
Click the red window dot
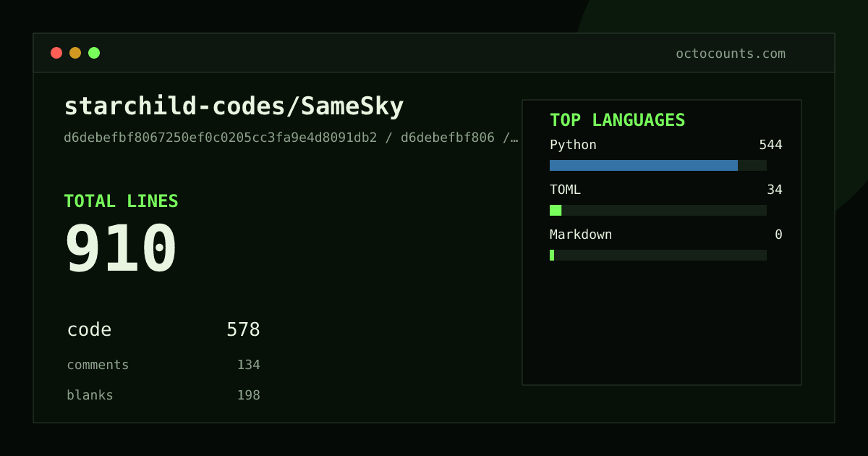click(x=56, y=53)
